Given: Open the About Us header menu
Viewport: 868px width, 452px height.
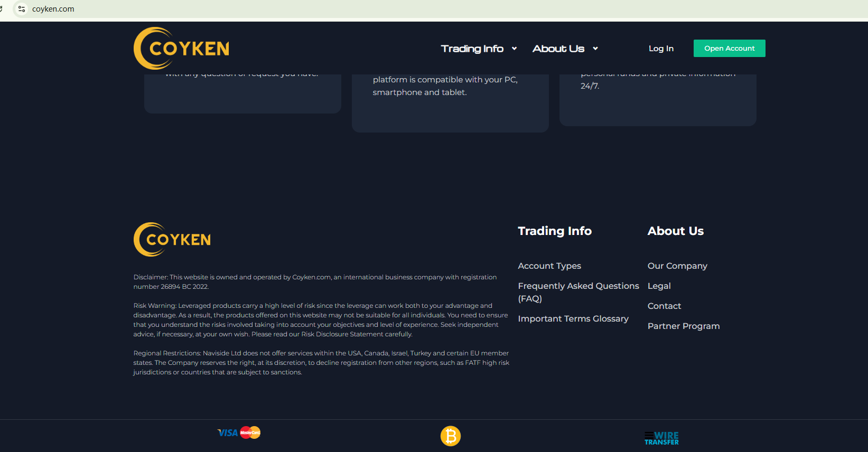Looking at the screenshot, I should tap(558, 49).
